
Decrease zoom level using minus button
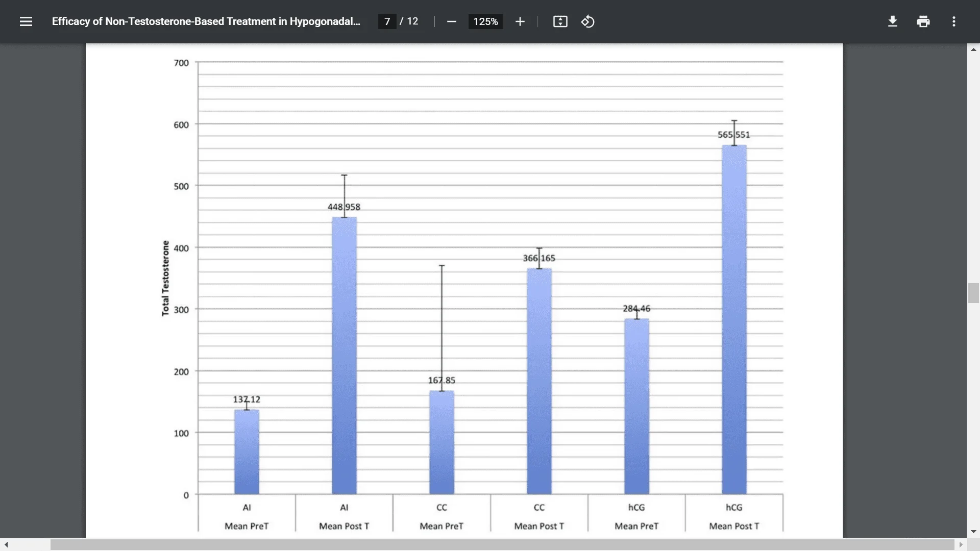click(451, 21)
